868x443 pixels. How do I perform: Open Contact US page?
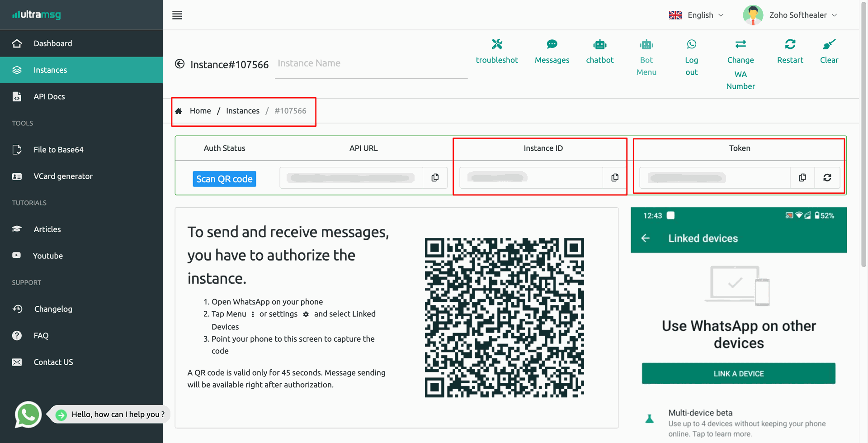(x=81, y=362)
